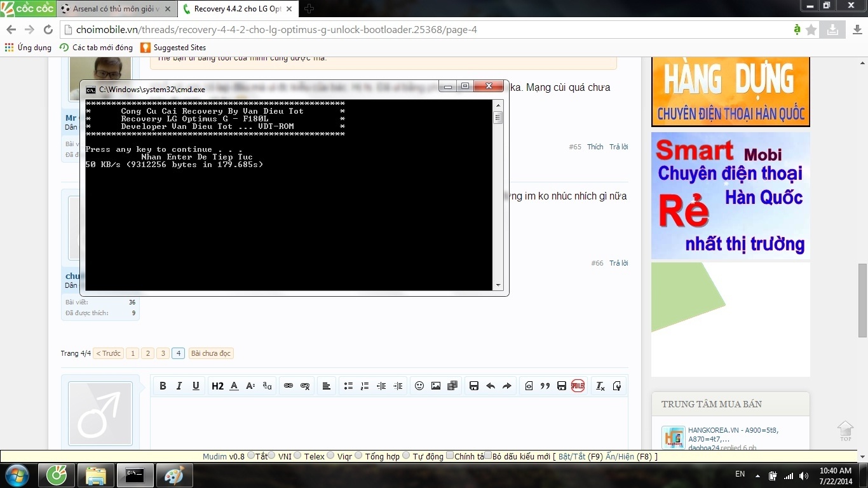
Task: Reply to post #66 via Trả lời
Action: pos(618,263)
